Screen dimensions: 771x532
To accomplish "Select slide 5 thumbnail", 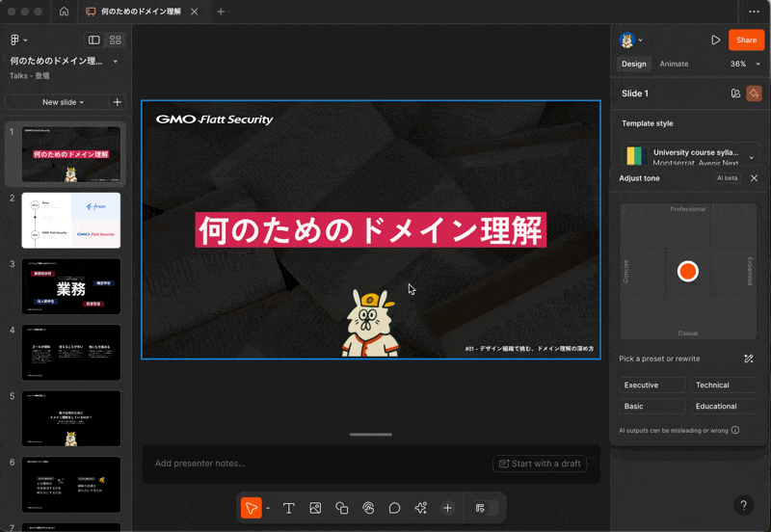I will tap(70, 418).
